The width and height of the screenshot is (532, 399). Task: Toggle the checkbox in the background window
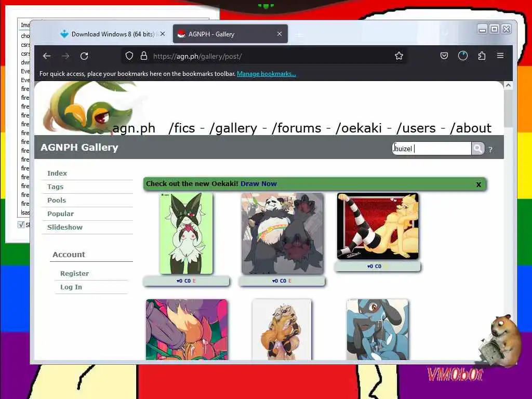pos(21,224)
